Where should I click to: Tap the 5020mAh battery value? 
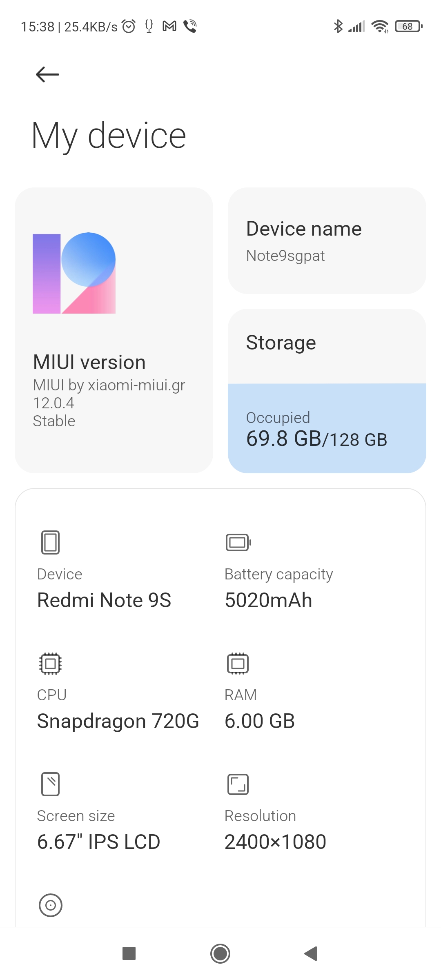(x=268, y=600)
